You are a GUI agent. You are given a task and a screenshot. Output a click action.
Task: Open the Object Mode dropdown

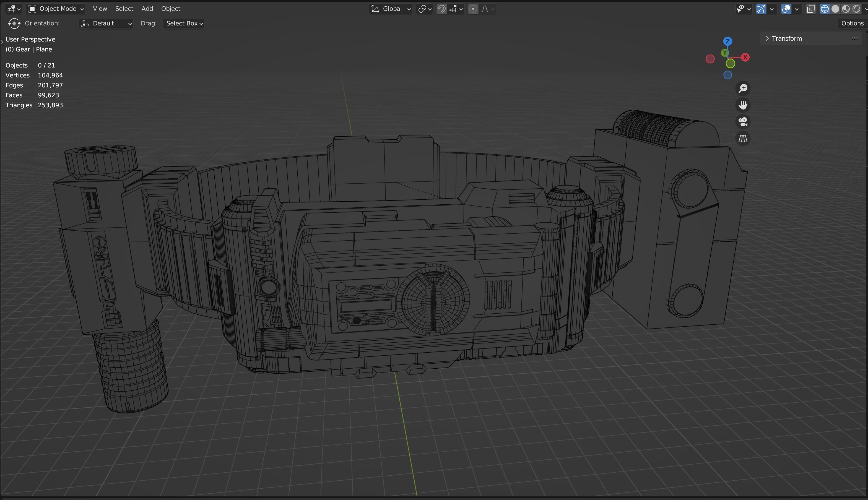[x=56, y=9]
